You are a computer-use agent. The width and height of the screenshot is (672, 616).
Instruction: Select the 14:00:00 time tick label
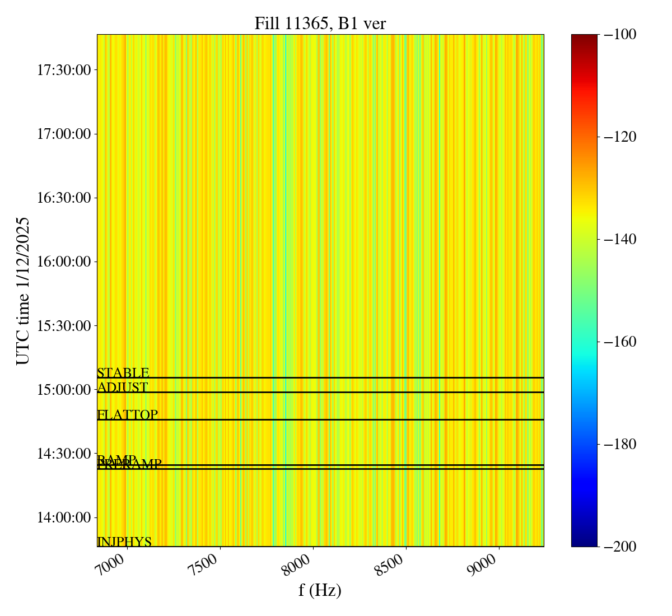click(64, 517)
